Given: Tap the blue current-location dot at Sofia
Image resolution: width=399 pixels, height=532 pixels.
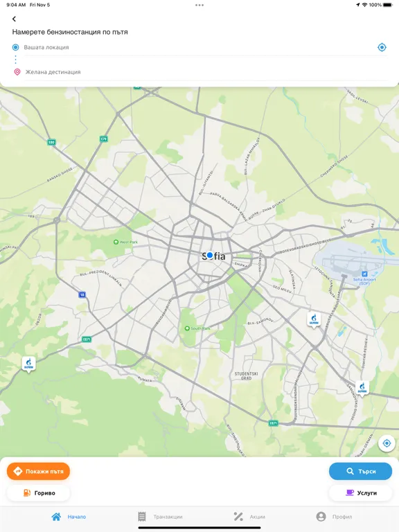Looking at the screenshot, I should click(210, 254).
